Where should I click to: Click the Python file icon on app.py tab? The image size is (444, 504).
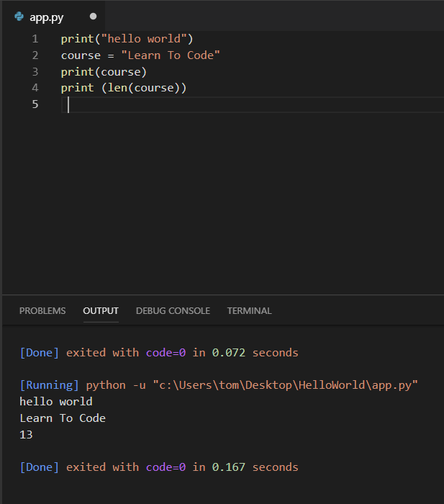coord(19,17)
